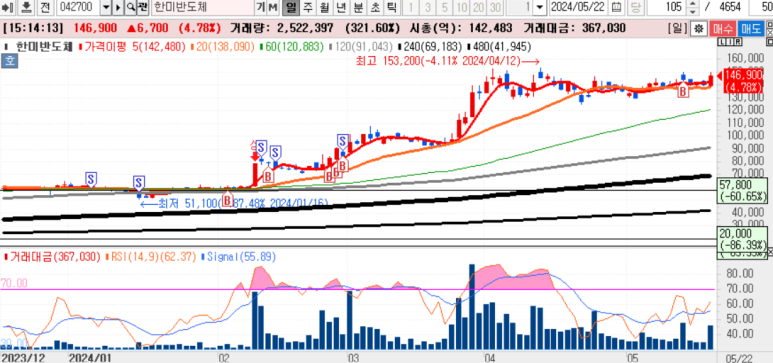Click the interval preset 30 button
This screenshot has height=363, width=773.
tap(495, 7)
